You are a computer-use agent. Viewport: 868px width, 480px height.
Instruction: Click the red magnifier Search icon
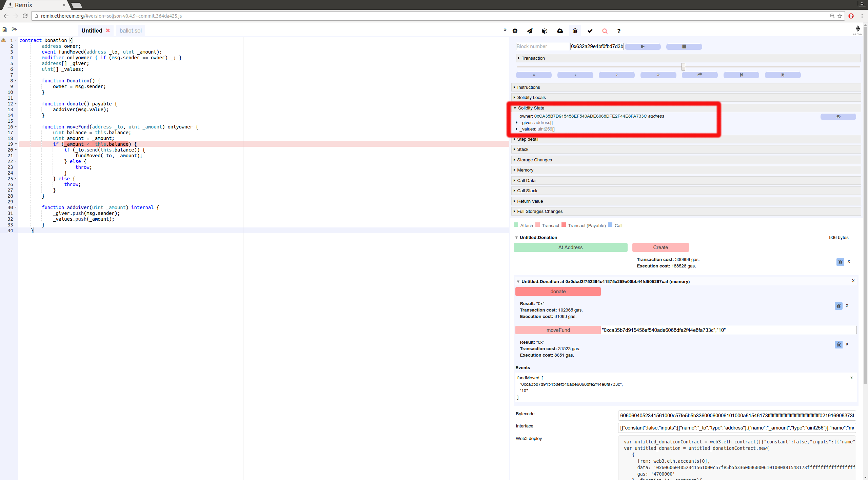605,31
